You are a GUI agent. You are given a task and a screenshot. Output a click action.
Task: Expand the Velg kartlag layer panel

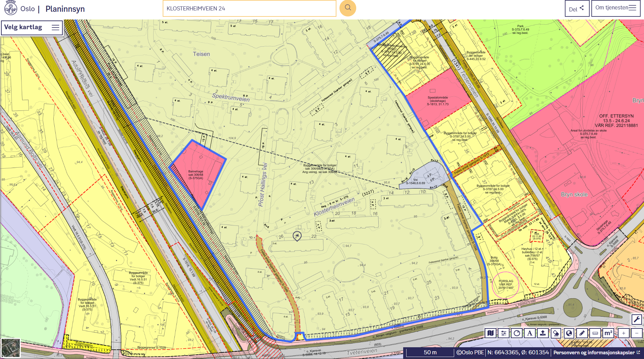(x=32, y=28)
